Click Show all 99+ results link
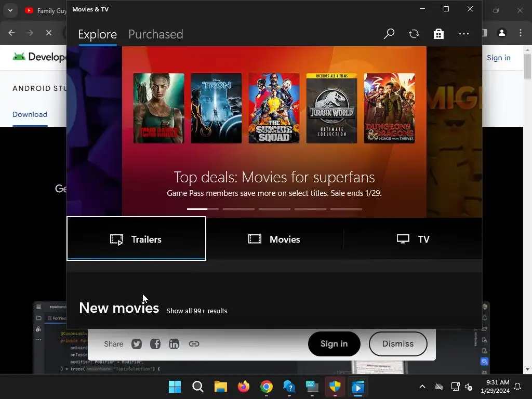Screen dimensions: 532x399 pos(197,311)
